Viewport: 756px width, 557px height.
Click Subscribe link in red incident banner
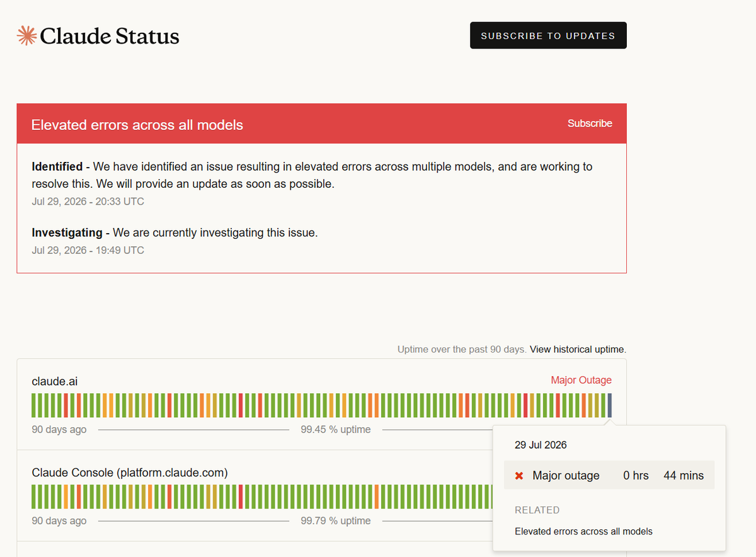point(590,123)
